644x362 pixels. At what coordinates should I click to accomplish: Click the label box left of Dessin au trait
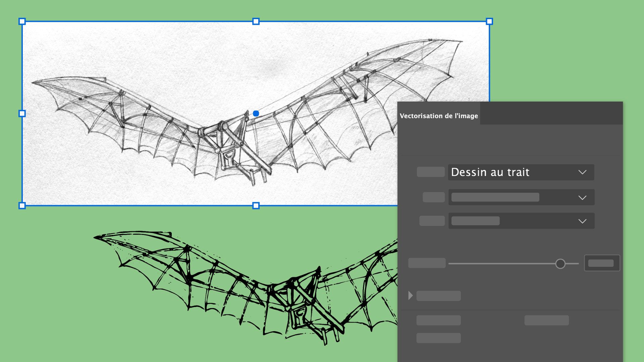point(430,172)
